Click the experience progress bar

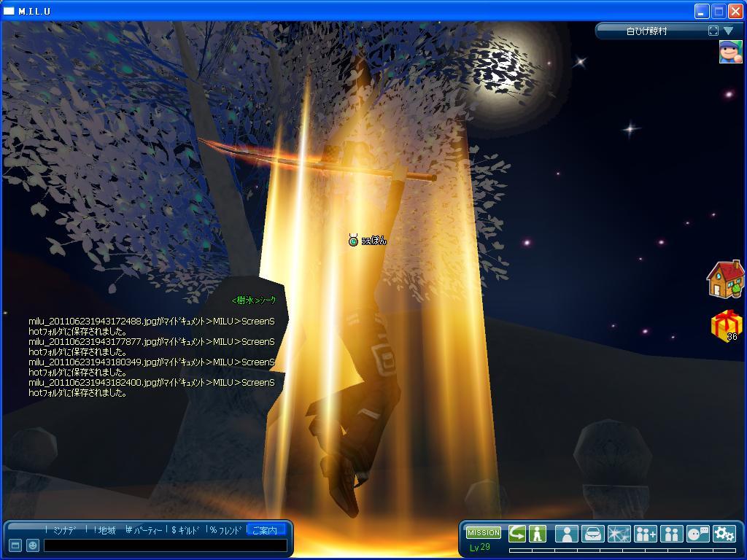622,551
